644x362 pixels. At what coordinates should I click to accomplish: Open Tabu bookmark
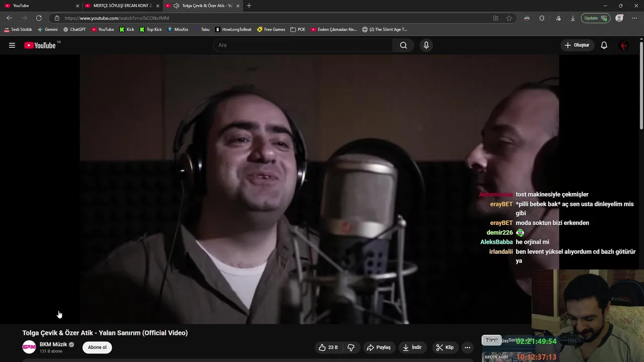(x=201, y=30)
